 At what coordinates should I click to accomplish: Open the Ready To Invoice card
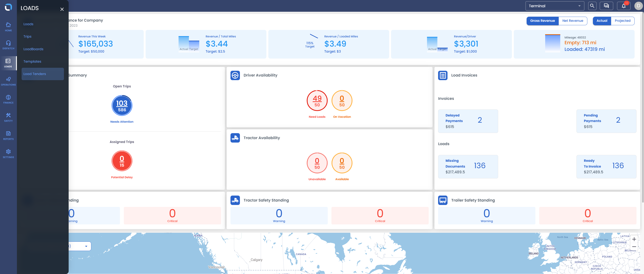click(x=606, y=167)
